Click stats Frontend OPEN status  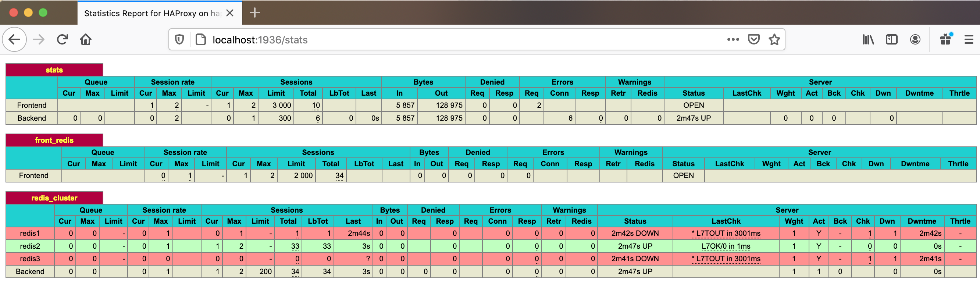click(694, 106)
